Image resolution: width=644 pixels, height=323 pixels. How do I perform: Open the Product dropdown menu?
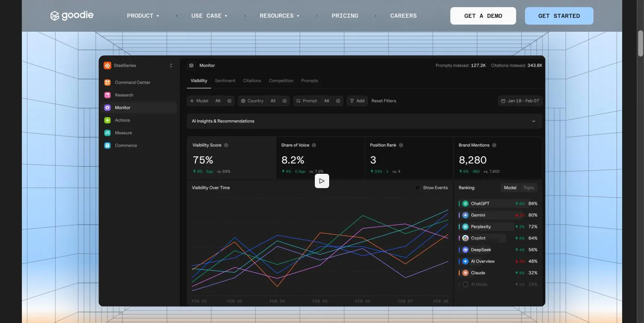click(x=143, y=16)
